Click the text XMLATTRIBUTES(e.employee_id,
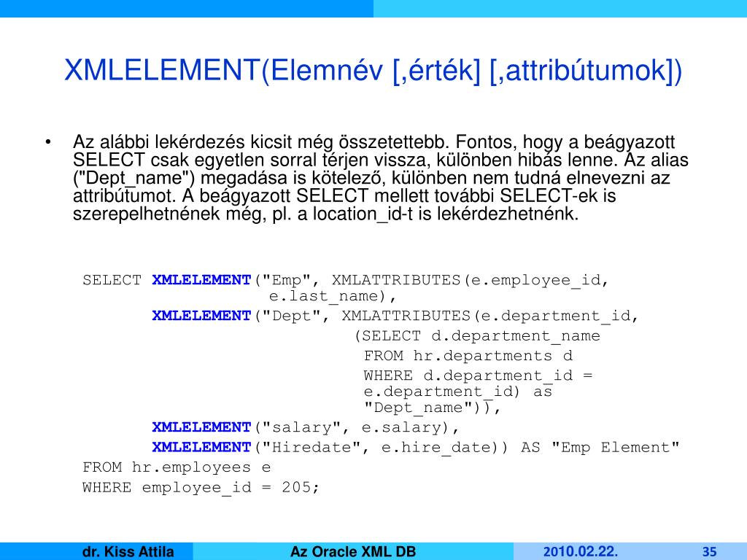The height and width of the screenshot is (560, 747). (471, 280)
